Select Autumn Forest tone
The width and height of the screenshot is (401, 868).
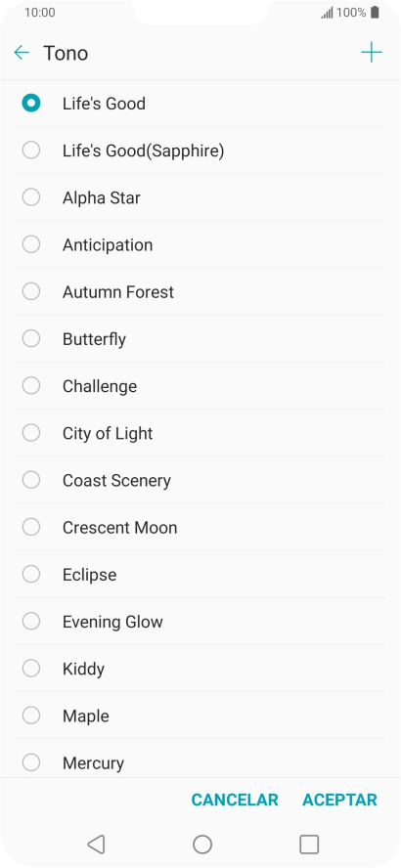click(200, 291)
